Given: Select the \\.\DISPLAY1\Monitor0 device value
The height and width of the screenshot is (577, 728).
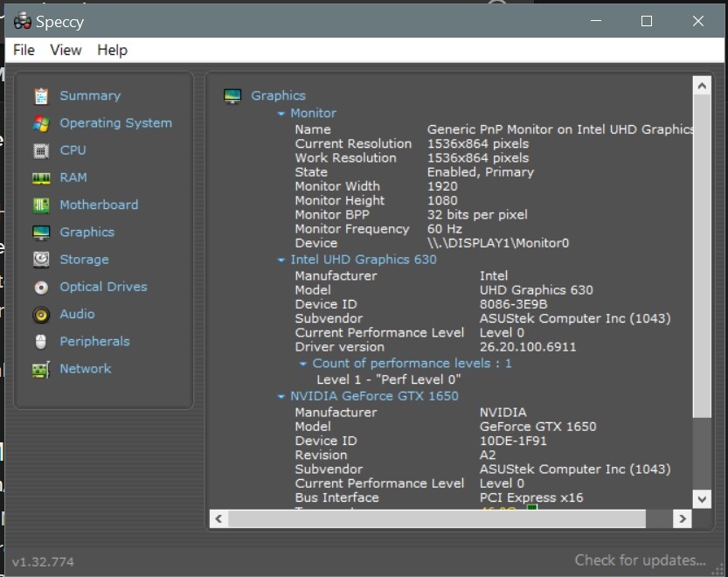Looking at the screenshot, I should [x=498, y=243].
